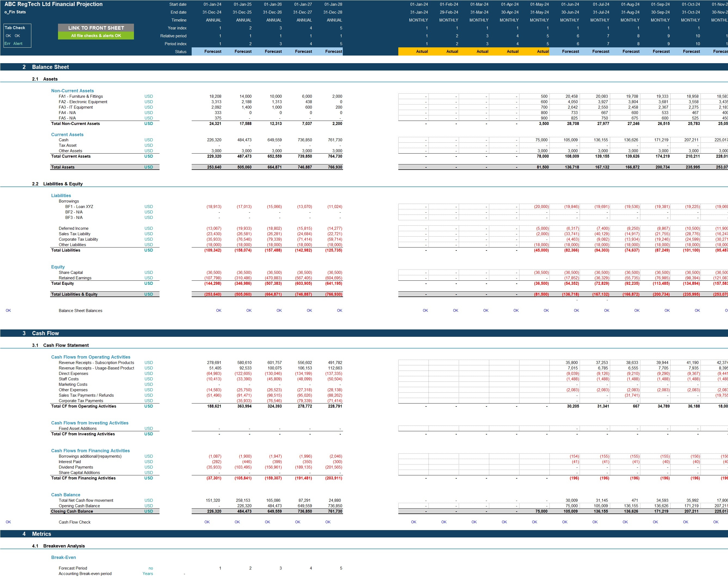Select the Cash Flow Check label
The width and height of the screenshot is (728, 581).
[x=75, y=522]
